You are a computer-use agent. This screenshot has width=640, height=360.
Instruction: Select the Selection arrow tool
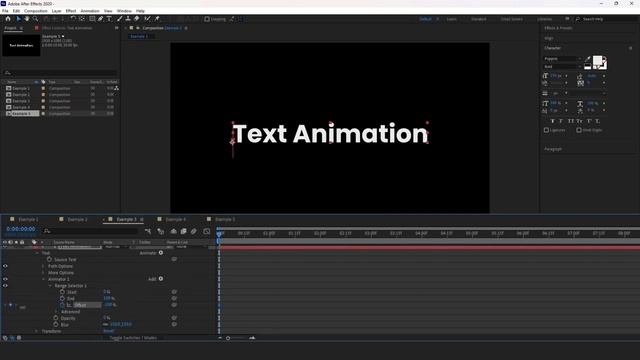click(18, 19)
